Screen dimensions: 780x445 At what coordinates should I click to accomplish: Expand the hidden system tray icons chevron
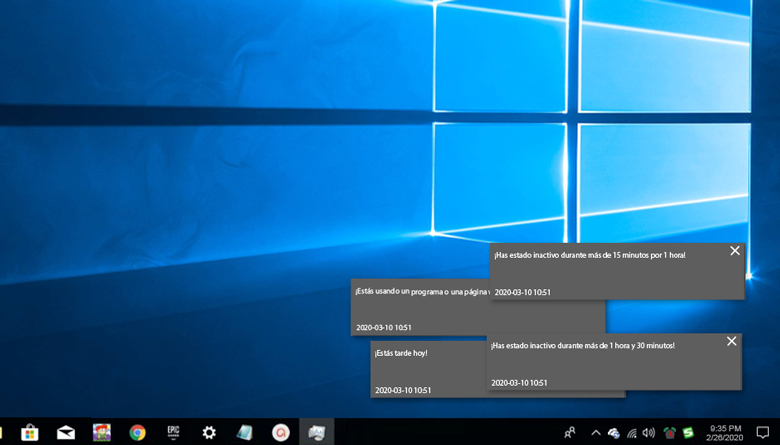[596, 432]
